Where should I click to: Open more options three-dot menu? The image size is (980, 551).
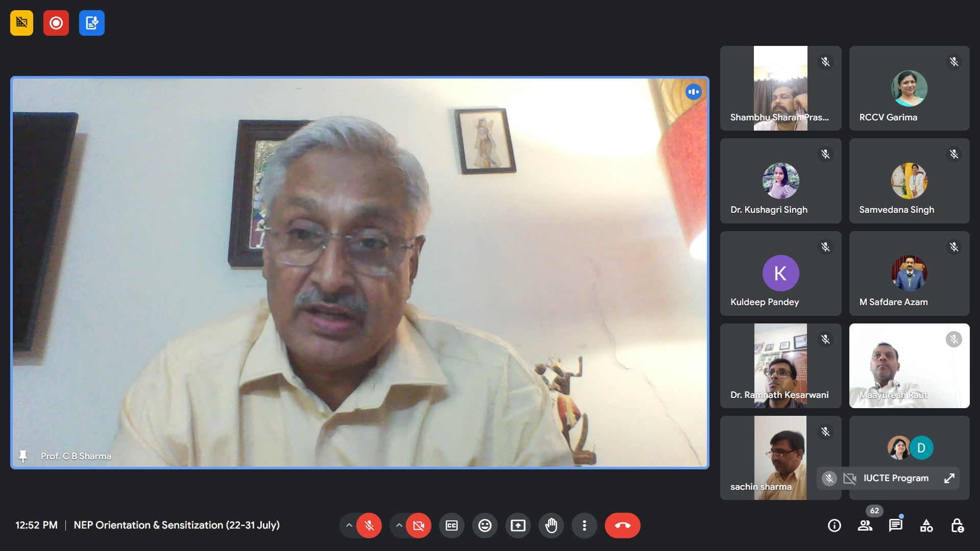584,525
